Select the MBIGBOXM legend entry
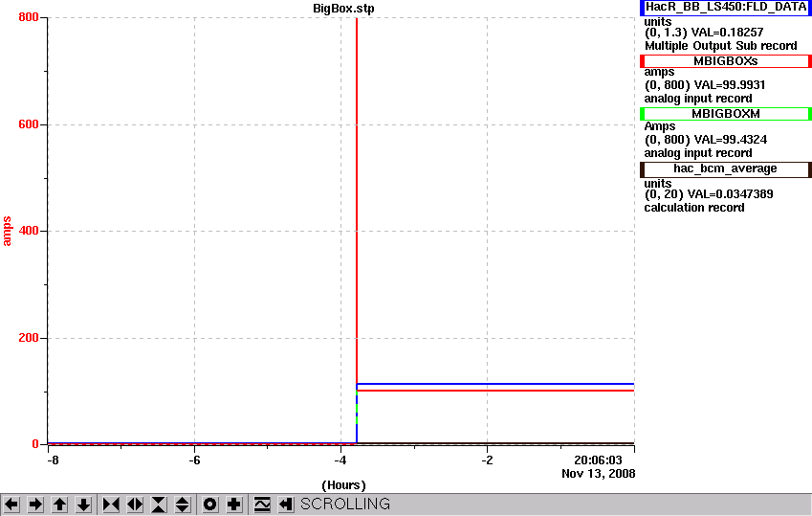Viewport: 812px width, 516px height. (x=726, y=114)
